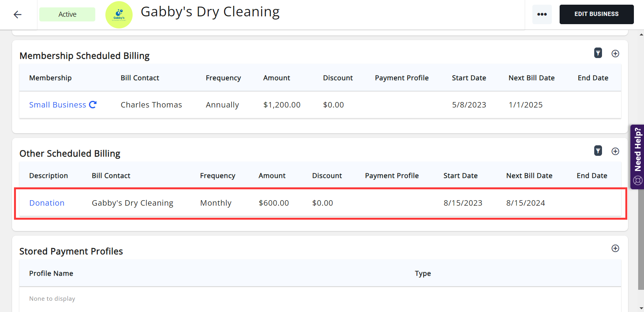Click the Description column header

pyautogui.click(x=49, y=176)
